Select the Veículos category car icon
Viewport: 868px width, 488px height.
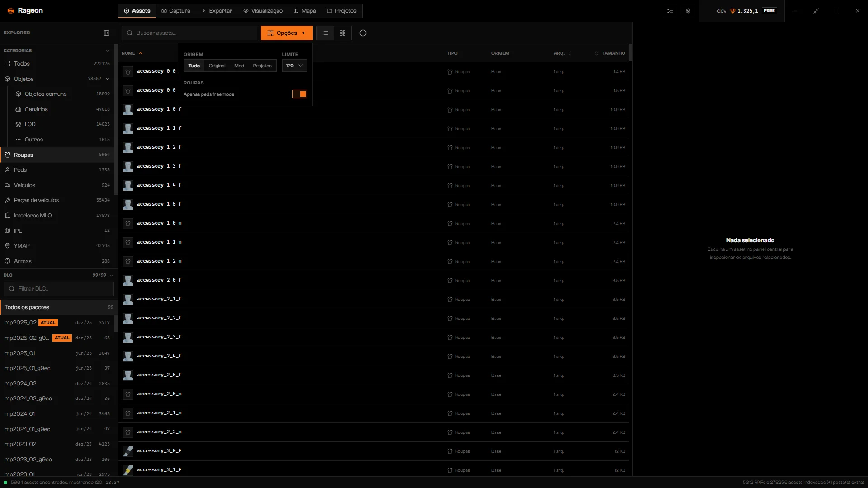pos(7,185)
